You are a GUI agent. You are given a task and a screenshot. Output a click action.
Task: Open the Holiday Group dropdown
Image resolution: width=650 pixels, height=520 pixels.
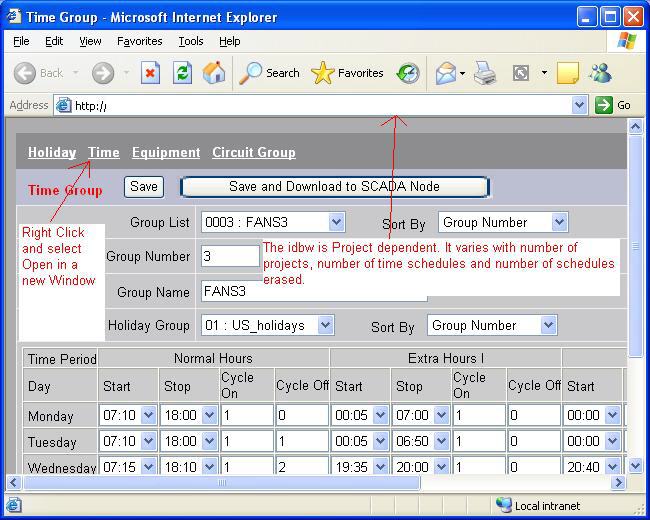pyautogui.click(x=326, y=325)
